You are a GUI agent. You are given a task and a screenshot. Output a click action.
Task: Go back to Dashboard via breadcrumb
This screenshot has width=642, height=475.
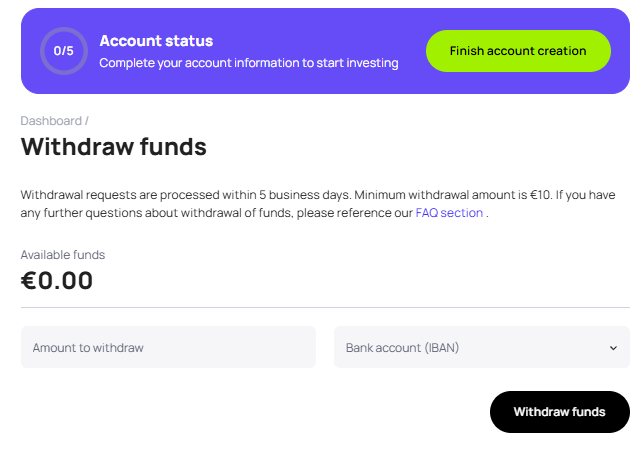click(51, 121)
